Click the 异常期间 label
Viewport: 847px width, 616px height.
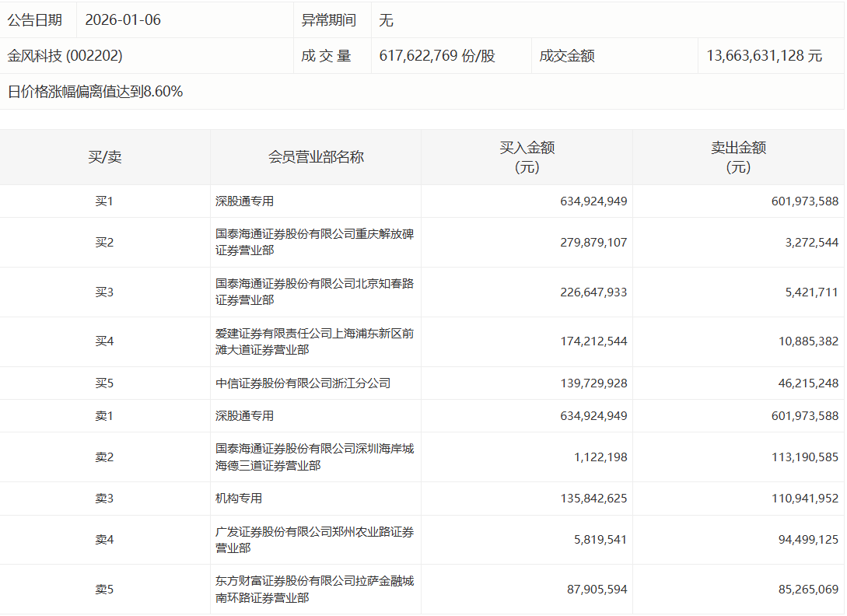[328, 20]
